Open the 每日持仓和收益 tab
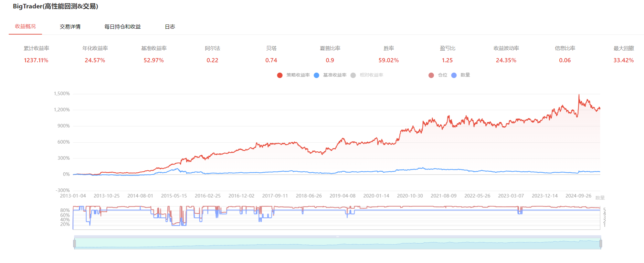644x263 pixels. 122,27
